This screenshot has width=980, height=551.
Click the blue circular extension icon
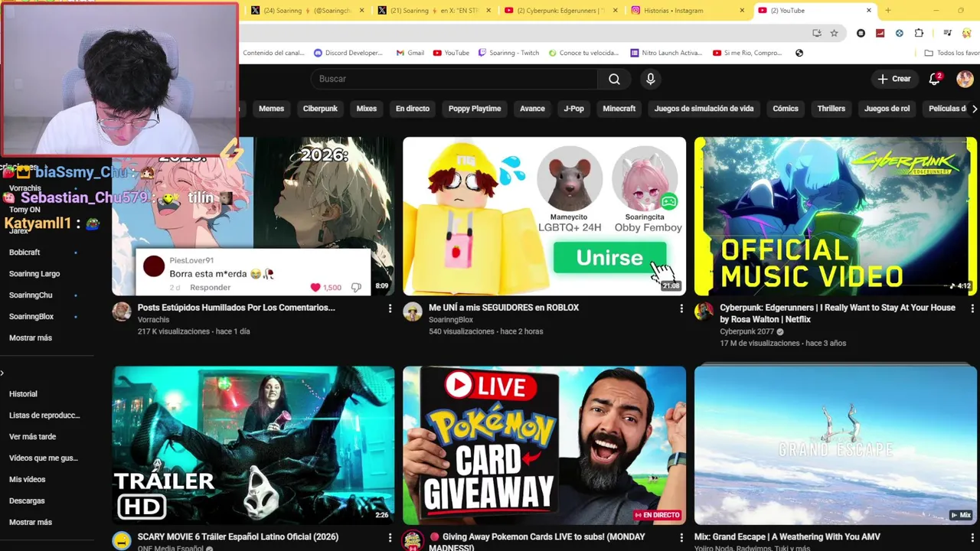coord(899,33)
